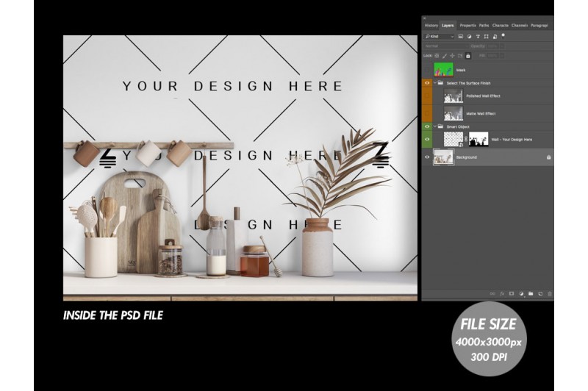Image resolution: width=588 pixels, height=391 pixels.
Task: Switch to the Paths tab
Action: (484, 26)
